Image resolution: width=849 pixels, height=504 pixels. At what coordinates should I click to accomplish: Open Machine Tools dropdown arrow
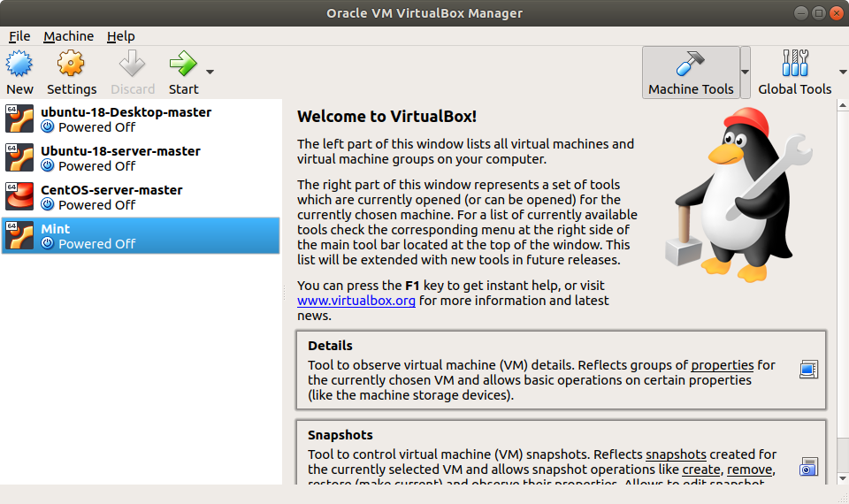[x=745, y=72]
